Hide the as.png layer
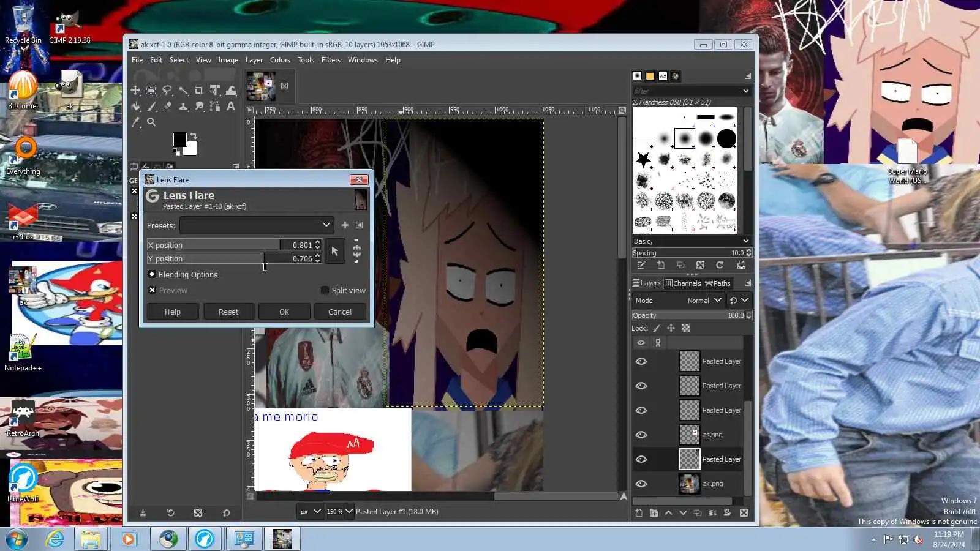Viewport: 980px width, 551px height. point(641,435)
